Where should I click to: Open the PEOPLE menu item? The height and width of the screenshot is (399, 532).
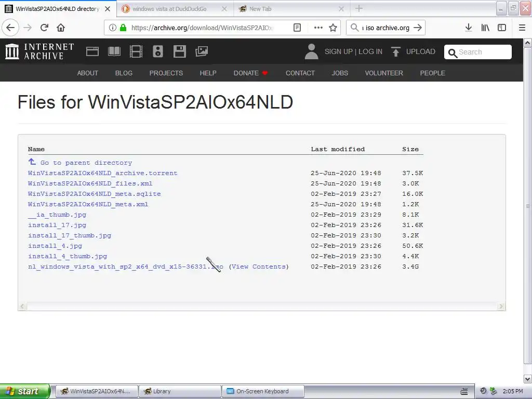pos(433,73)
